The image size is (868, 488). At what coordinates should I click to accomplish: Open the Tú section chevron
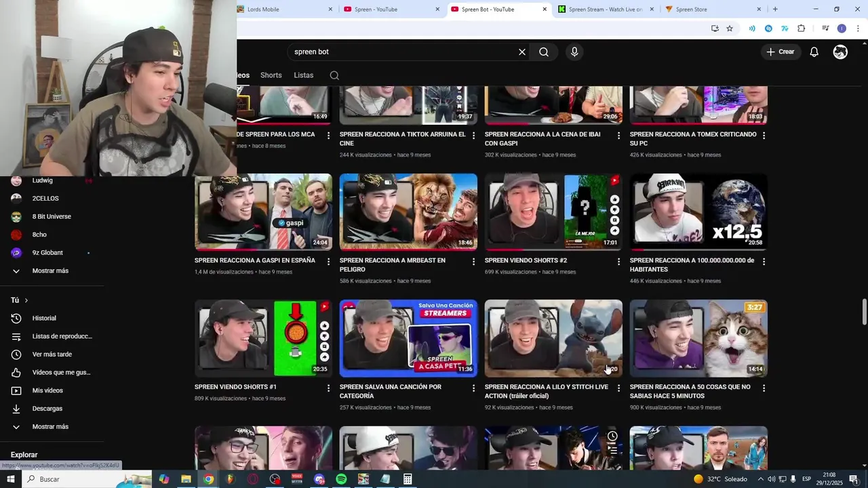[x=26, y=300]
